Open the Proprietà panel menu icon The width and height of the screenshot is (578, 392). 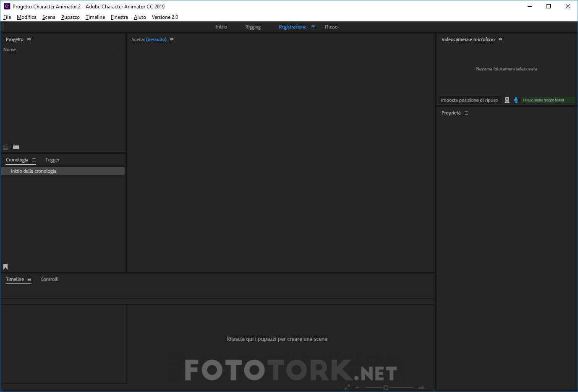[x=466, y=113]
